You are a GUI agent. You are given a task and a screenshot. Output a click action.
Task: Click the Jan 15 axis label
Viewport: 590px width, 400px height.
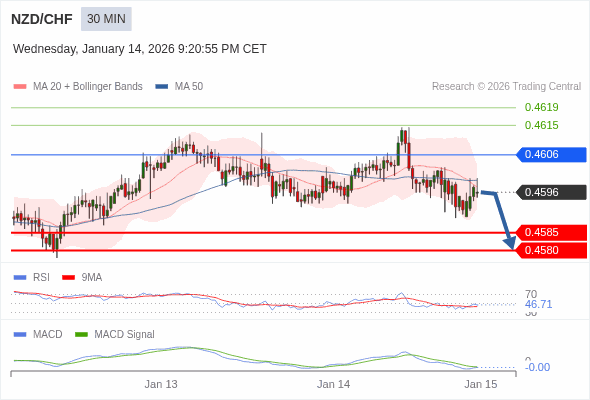(x=481, y=384)
